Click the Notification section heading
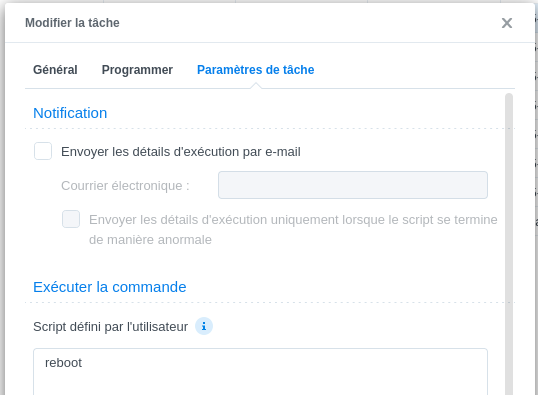Viewport: 538px width, 395px height. click(x=70, y=113)
